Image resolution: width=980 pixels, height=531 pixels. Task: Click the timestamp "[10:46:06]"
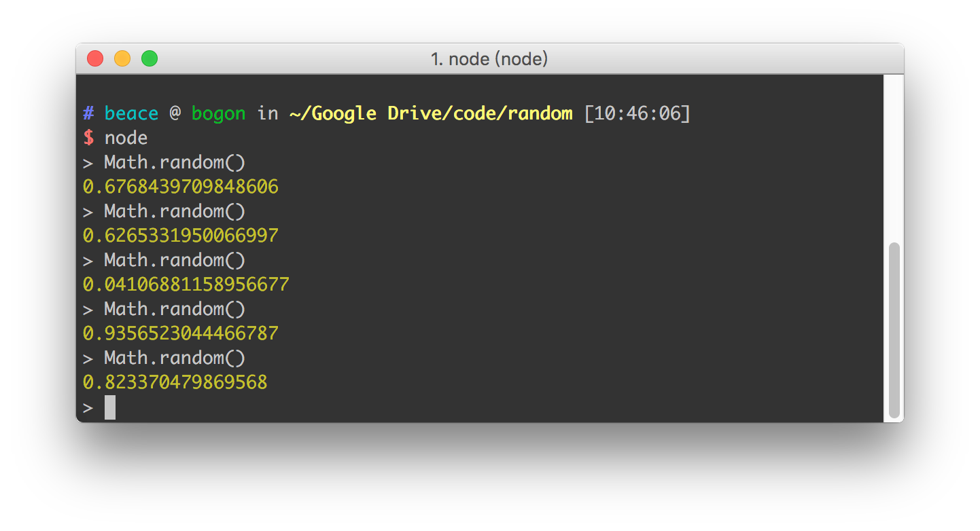click(637, 113)
